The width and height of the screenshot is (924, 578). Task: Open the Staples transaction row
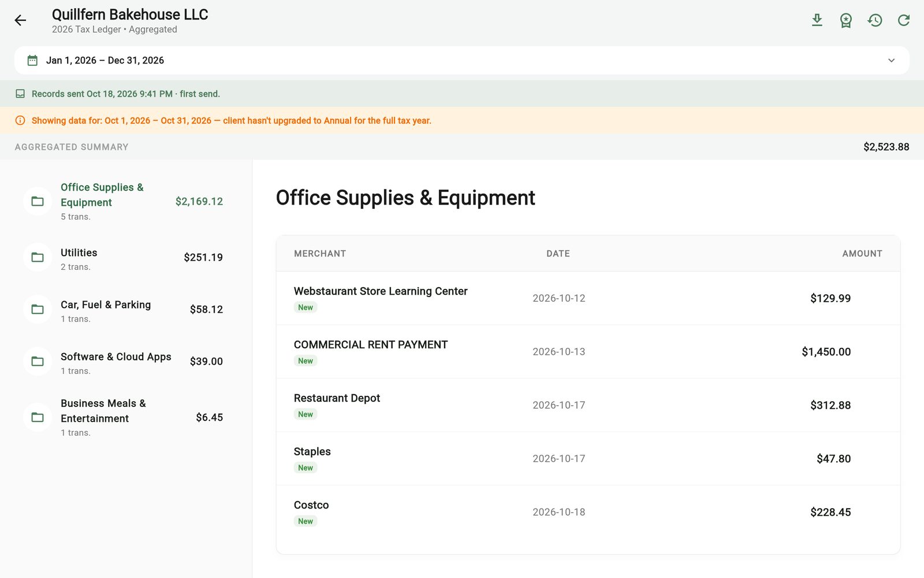point(588,458)
